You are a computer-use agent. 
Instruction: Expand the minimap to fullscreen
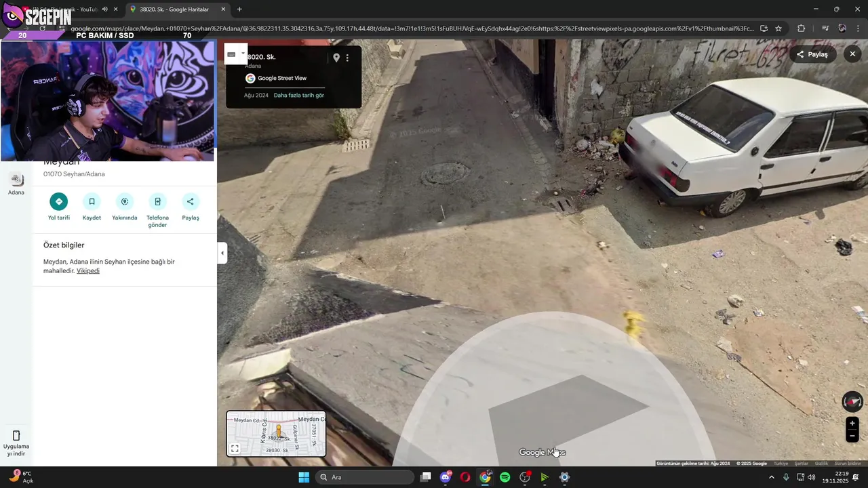coord(235,449)
